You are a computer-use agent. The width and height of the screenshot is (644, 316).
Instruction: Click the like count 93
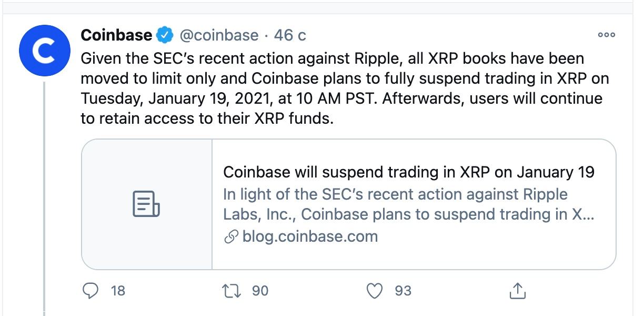click(x=403, y=290)
